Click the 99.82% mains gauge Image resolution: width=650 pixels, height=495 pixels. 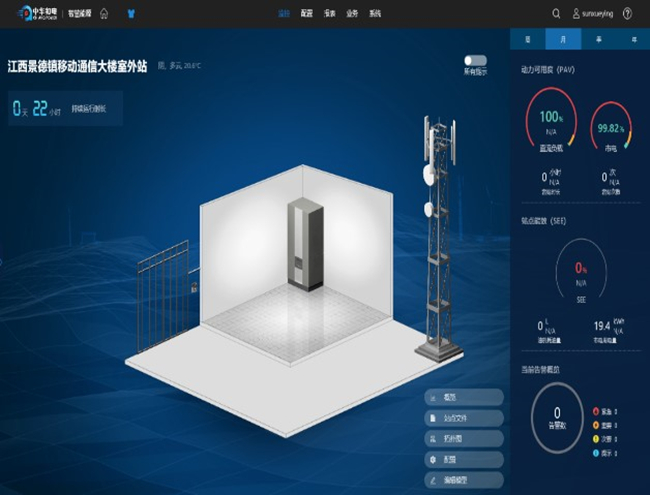point(611,127)
